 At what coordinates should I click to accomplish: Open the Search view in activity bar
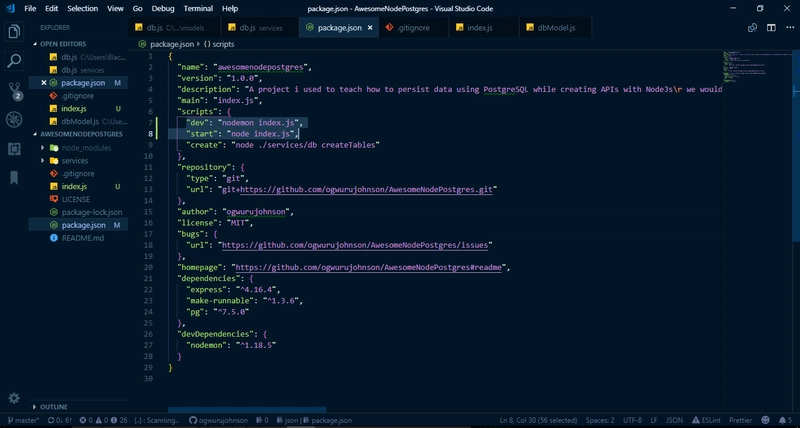coord(14,61)
